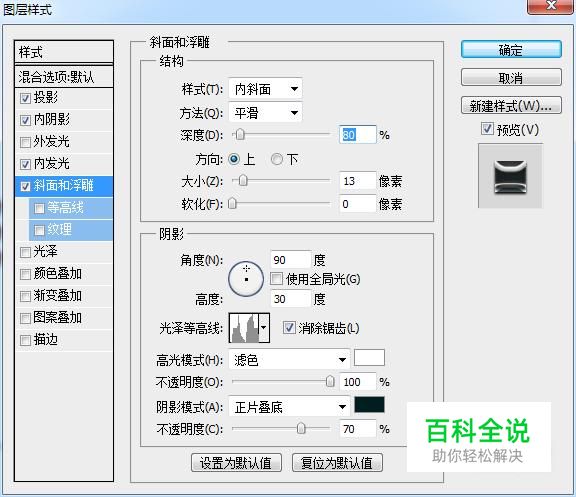The image size is (576, 497).
Task: Click the 角度 angle value field
Action: coord(291,260)
